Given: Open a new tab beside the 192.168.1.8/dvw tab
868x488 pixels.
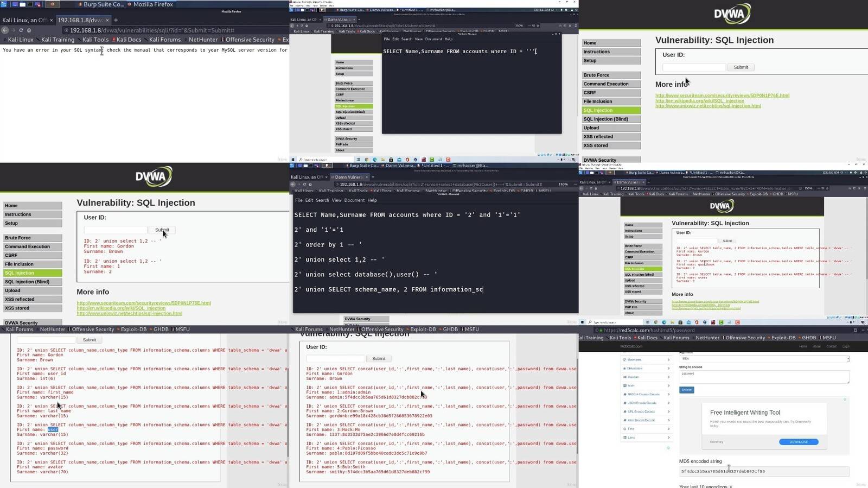Looking at the screenshot, I should pos(116,20).
